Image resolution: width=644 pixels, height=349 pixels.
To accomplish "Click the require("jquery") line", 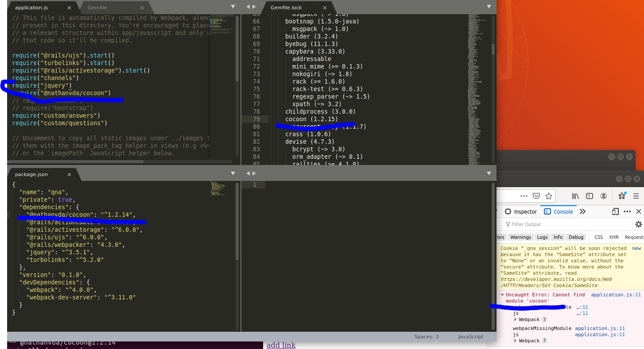I will pyautogui.click(x=42, y=85).
